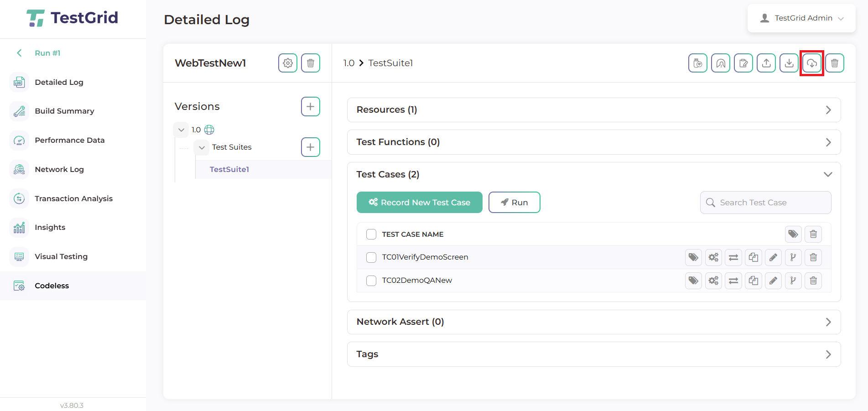Go back via the Run #1 link
Screen dimensions: 868x411
(x=47, y=53)
